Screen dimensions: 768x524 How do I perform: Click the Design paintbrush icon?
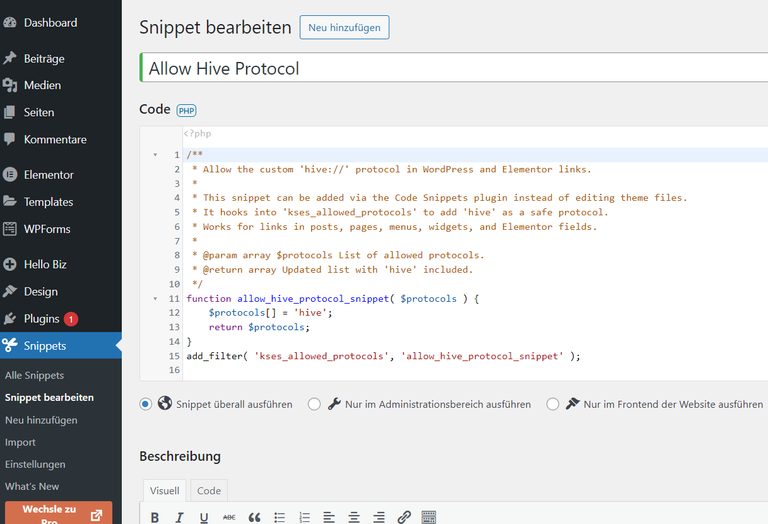pyautogui.click(x=10, y=291)
